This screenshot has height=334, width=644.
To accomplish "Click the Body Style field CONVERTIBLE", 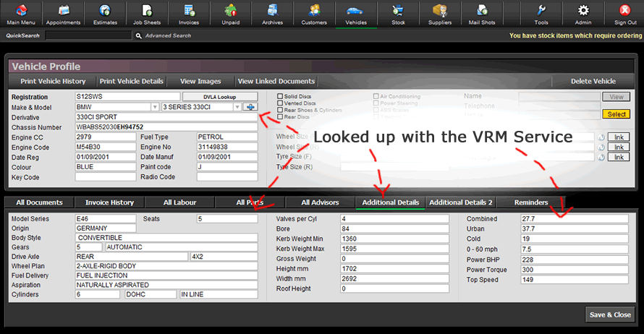I will (x=166, y=238).
